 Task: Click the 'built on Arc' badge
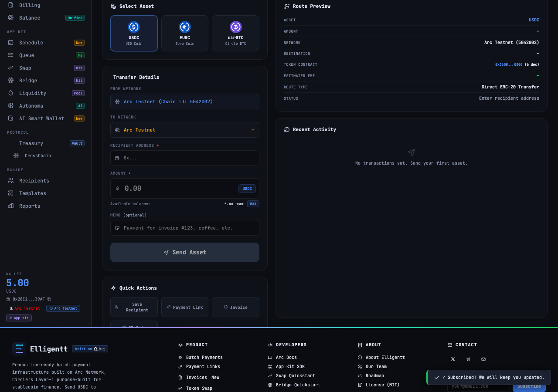point(90,349)
